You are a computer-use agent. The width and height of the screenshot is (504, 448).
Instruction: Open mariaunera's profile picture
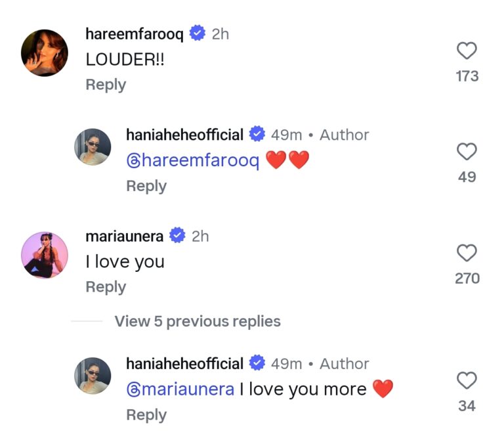[45, 255]
